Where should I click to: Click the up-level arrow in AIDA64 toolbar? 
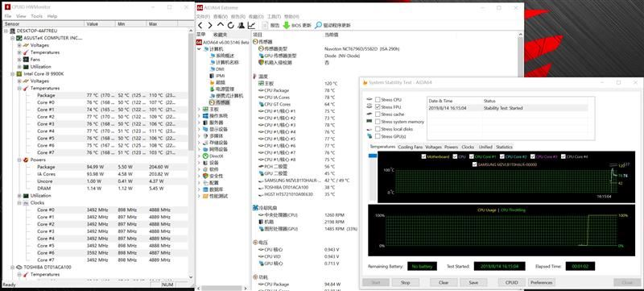coord(221,26)
